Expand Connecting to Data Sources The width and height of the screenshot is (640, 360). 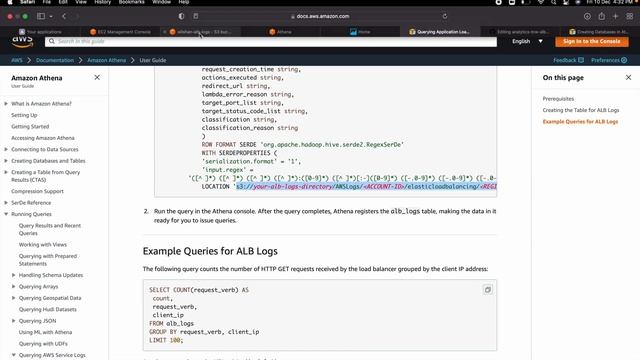click(x=6, y=149)
